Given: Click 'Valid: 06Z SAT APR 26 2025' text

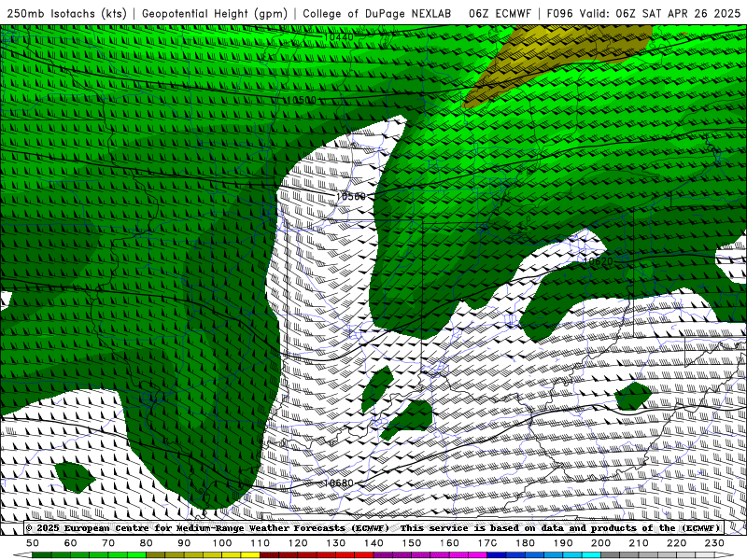Looking at the screenshot, I should [660, 13].
